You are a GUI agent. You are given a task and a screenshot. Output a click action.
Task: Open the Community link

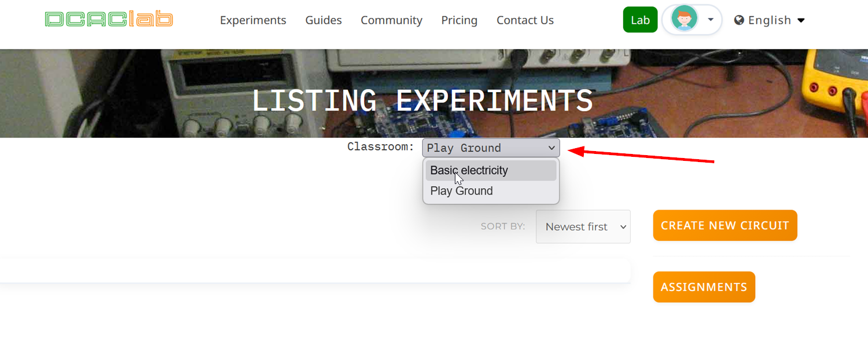pos(391,20)
